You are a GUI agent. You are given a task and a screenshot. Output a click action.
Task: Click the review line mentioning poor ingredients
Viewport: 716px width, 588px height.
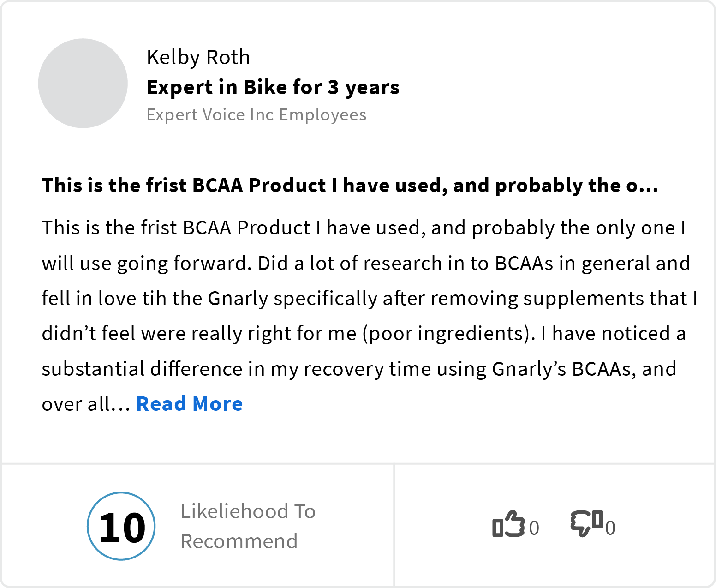pyautogui.click(x=364, y=334)
